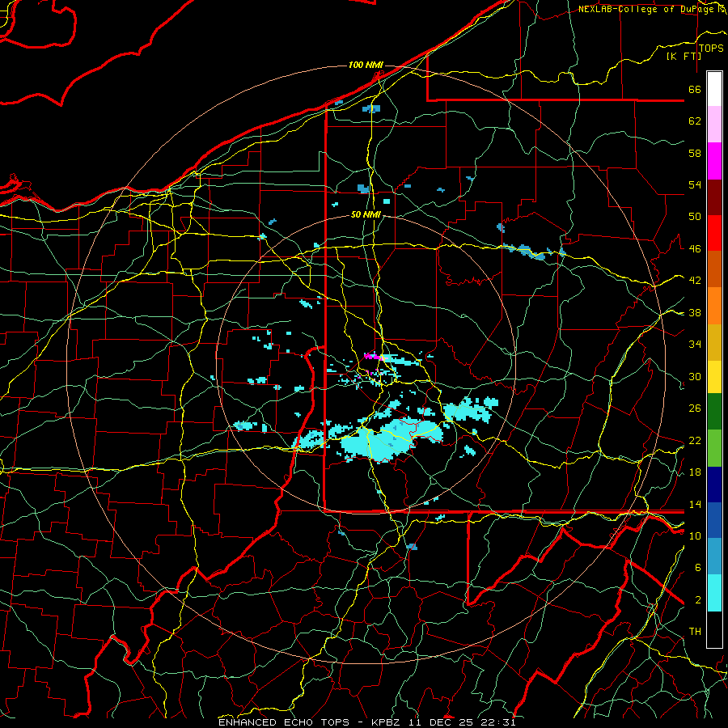This screenshot has width=728, height=728.
Task: Click the 22:31 timestamp in the caption
Action: point(497,722)
